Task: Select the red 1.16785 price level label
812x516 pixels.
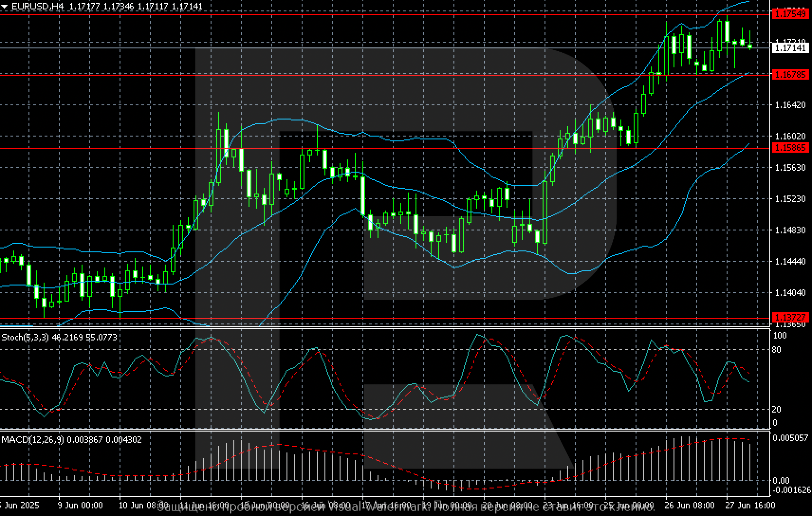Action: point(790,74)
